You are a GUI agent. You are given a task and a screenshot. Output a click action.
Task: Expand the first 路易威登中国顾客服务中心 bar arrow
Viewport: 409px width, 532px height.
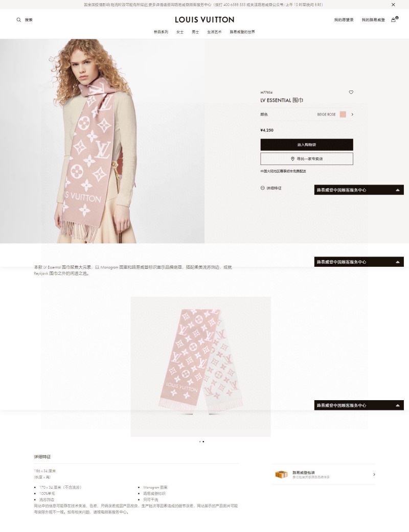click(397, 190)
